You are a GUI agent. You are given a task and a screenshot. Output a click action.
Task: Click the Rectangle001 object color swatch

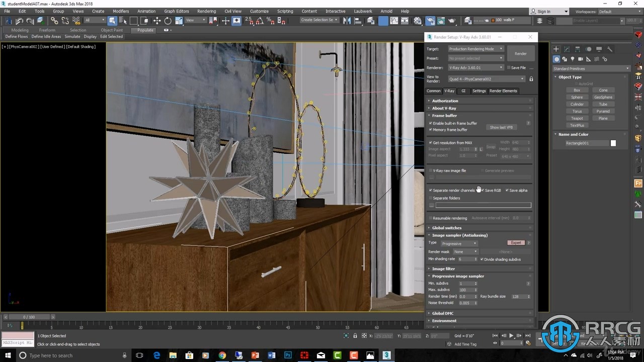click(613, 143)
